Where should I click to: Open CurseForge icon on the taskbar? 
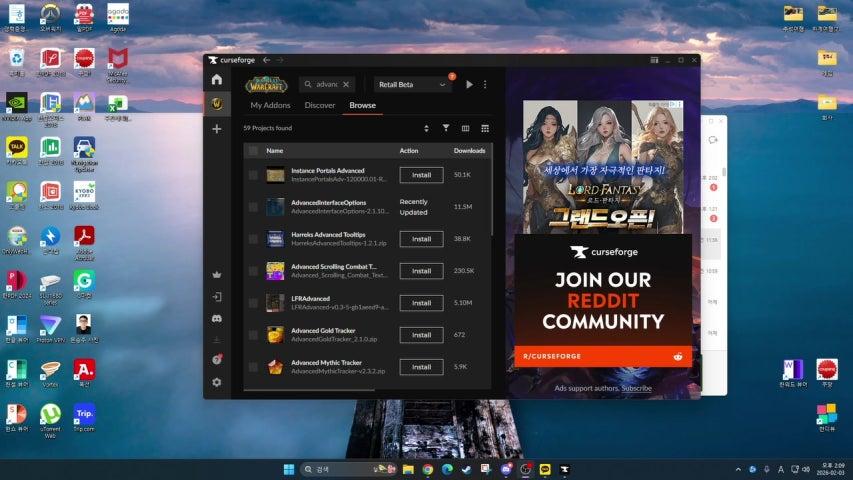[564, 469]
